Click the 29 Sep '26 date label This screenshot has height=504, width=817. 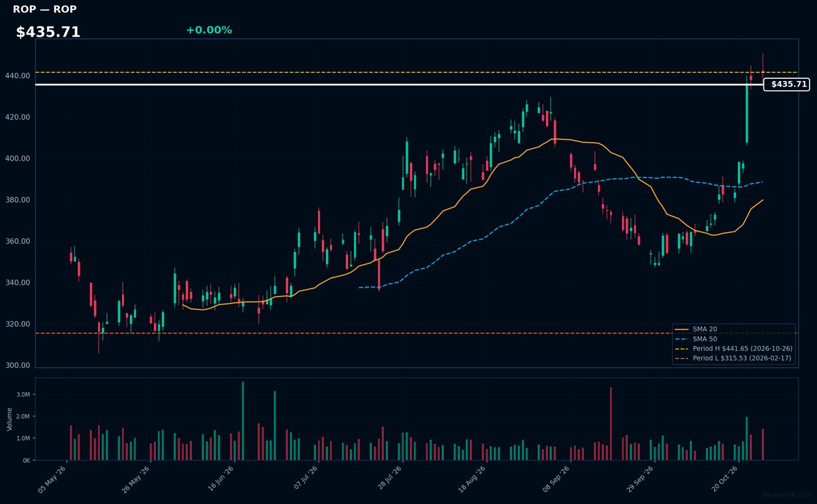(x=640, y=478)
